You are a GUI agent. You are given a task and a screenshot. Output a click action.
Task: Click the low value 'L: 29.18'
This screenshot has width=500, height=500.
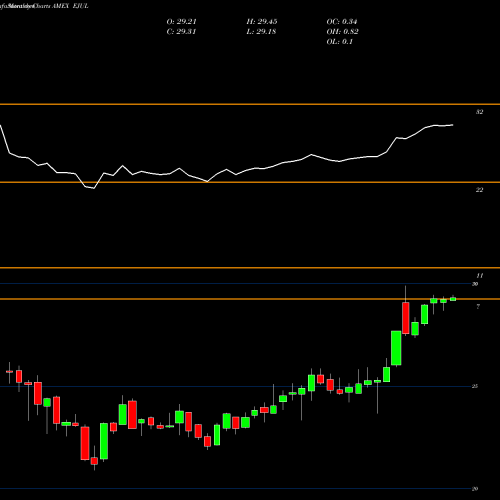point(261,32)
